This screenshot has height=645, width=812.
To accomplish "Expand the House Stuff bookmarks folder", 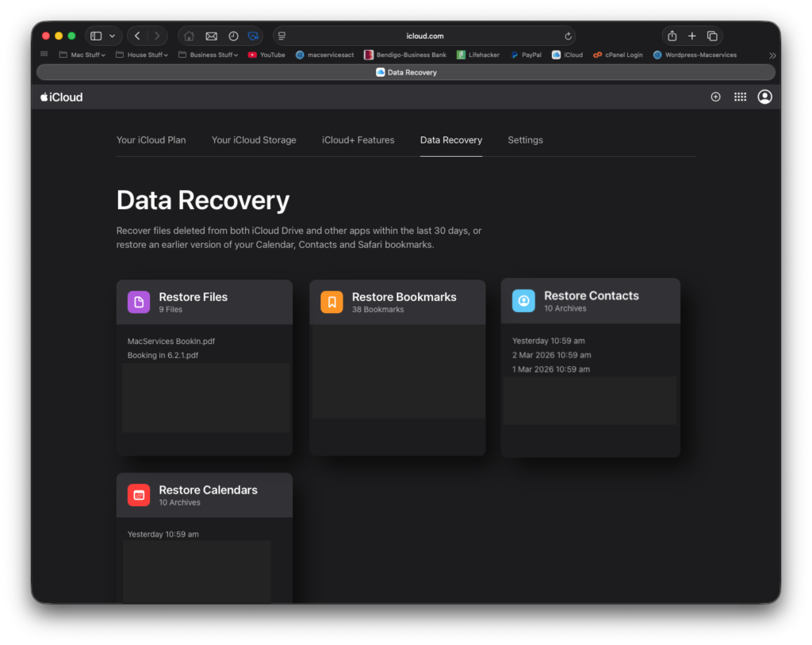I will coord(147,55).
